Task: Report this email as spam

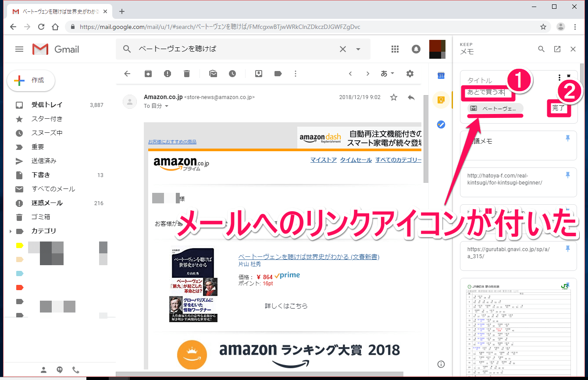Action: 167,74
